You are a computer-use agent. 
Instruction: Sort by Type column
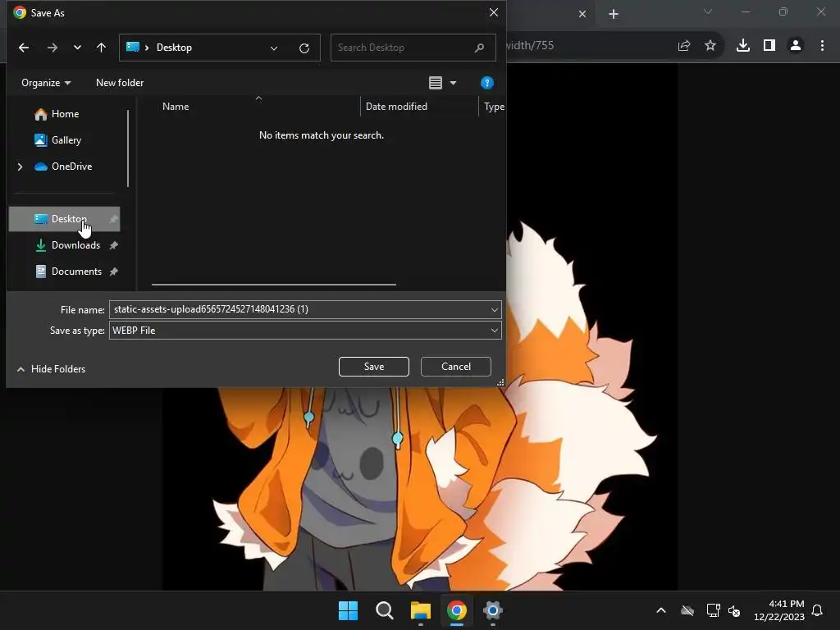[494, 107]
